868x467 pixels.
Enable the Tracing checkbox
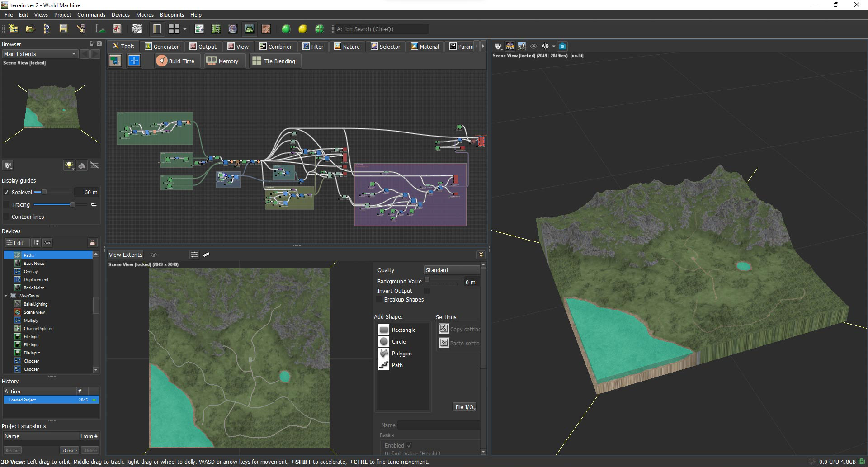click(5, 204)
